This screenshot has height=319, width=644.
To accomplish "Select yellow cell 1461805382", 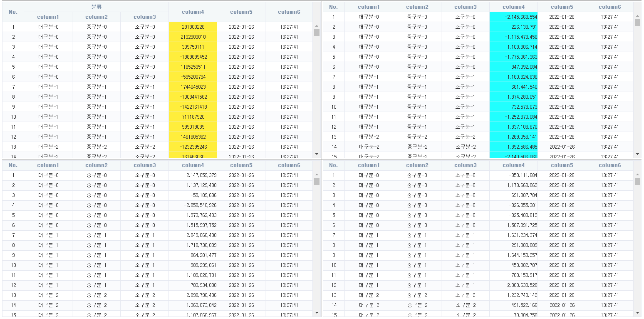I will 193,137.
